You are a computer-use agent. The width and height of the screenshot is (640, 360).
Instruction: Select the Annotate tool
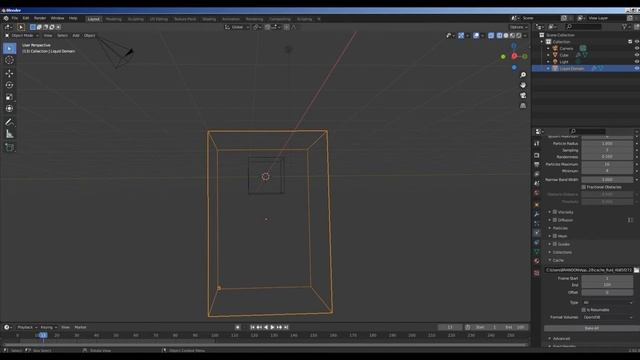tap(9, 122)
